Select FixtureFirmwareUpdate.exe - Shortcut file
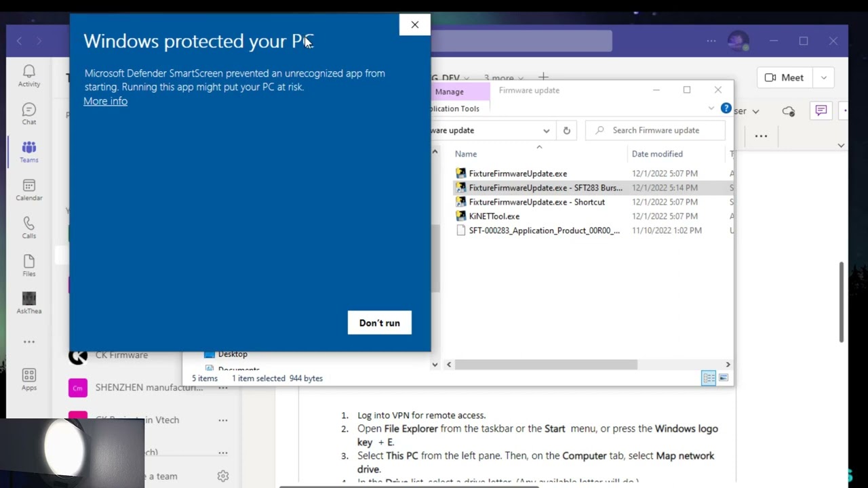This screenshot has height=488, width=868. (x=537, y=202)
